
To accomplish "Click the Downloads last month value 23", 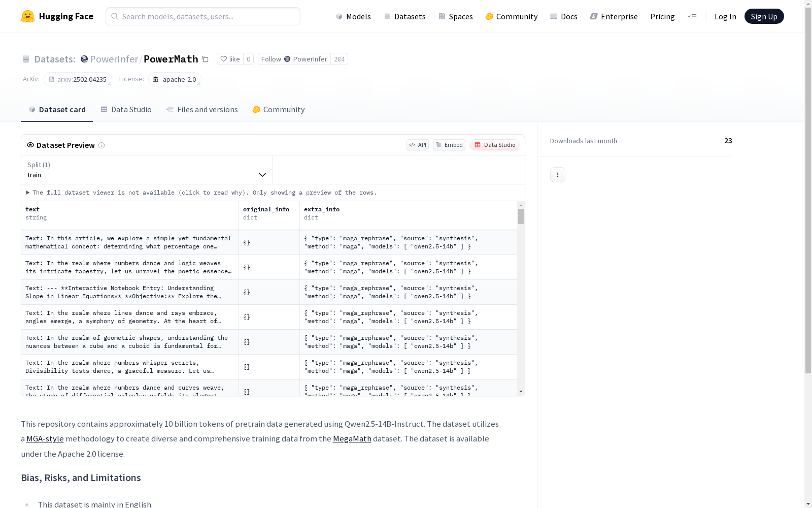I will tap(728, 141).
